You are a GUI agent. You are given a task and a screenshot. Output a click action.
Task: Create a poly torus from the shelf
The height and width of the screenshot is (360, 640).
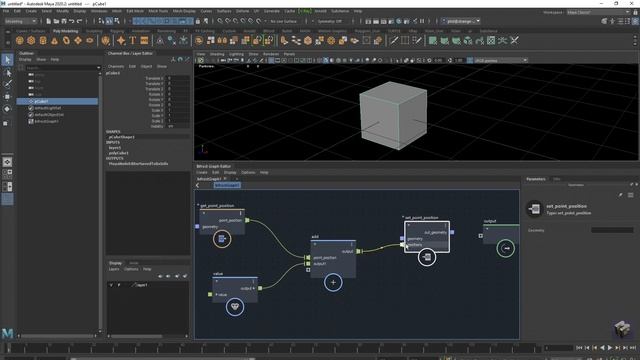(66, 40)
